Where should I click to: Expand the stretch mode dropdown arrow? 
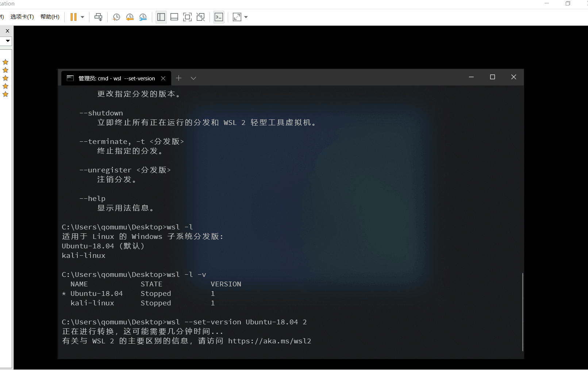[x=246, y=17]
